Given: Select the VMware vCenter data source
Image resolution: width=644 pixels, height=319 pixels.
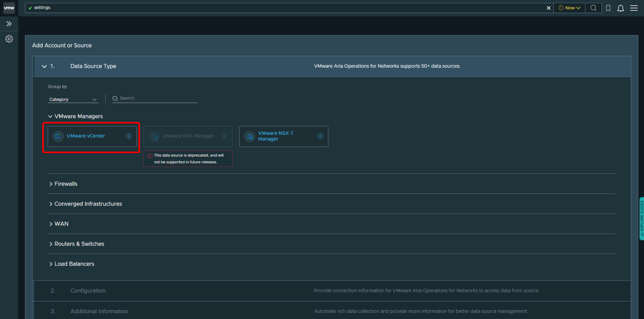Looking at the screenshot, I should point(86,136).
